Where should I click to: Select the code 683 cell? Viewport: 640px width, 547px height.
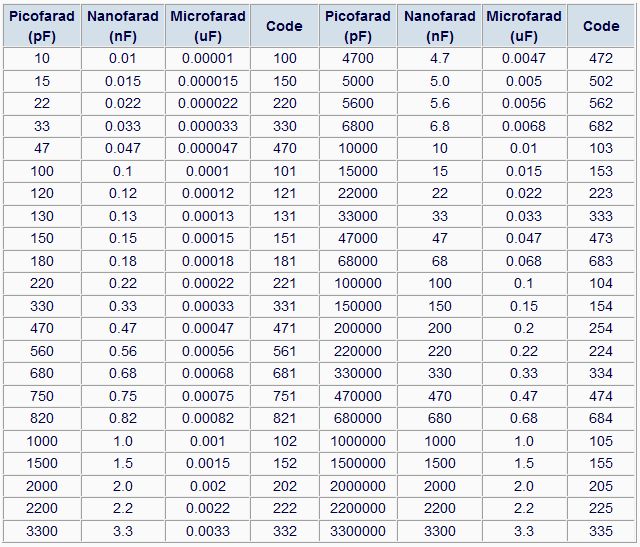coord(600,261)
